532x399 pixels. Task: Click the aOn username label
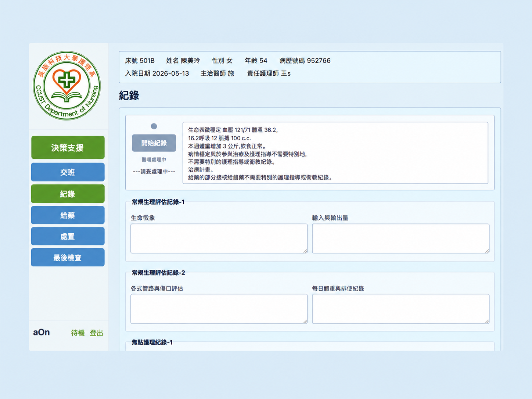(x=42, y=332)
